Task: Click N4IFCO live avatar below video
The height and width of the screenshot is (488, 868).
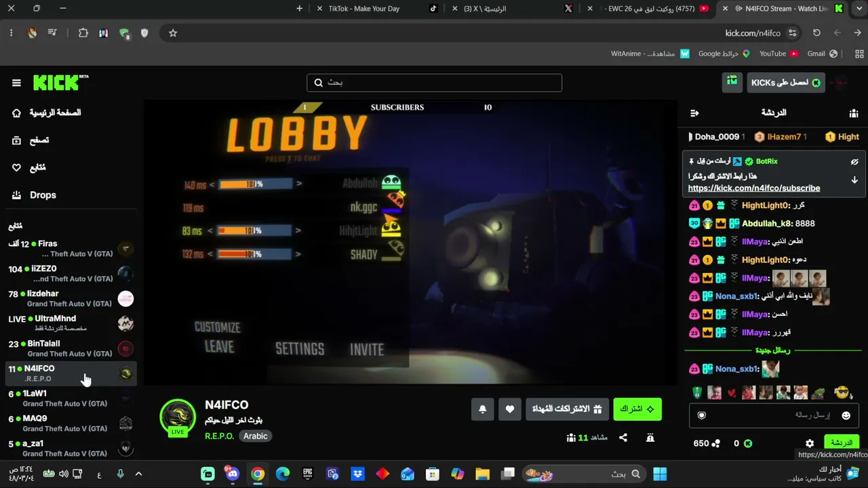Action: [x=178, y=417]
